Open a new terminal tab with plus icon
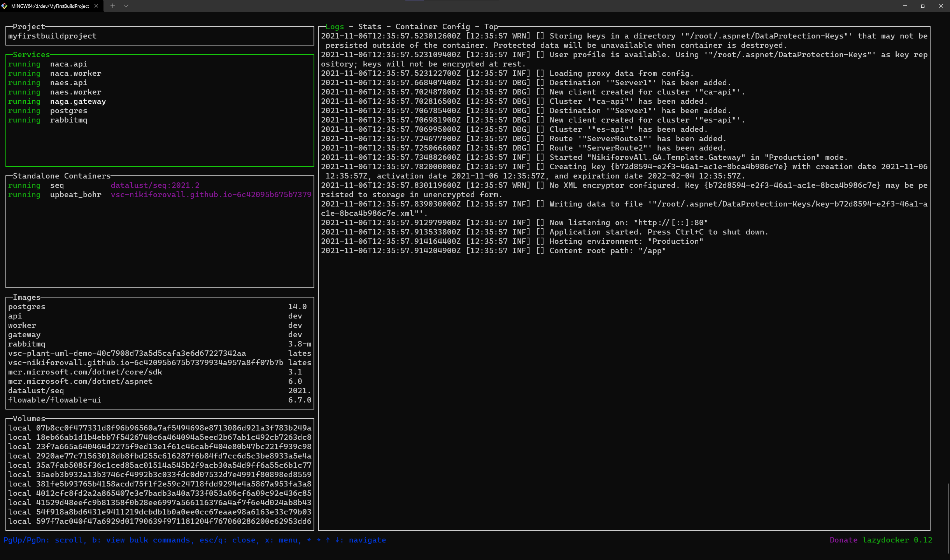The image size is (950, 560). (x=112, y=6)
